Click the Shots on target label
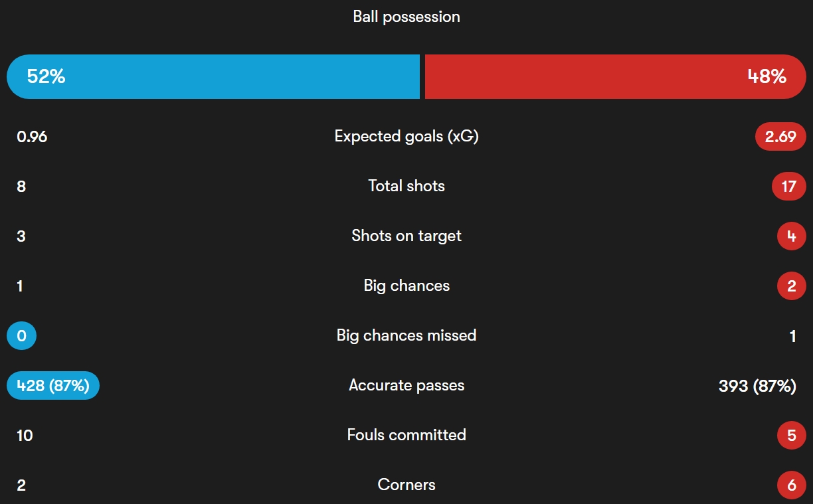813x504 pixels. click(x=406, y=236)
